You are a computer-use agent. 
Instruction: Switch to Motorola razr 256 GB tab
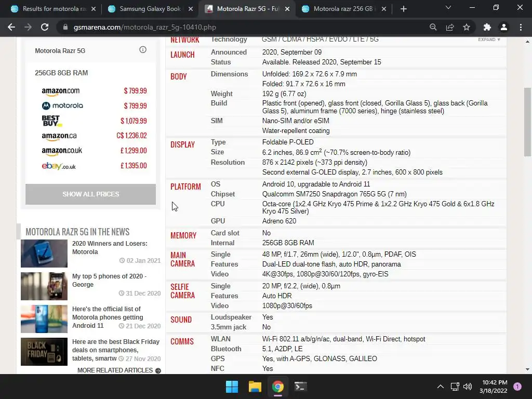(x=343, y=9)
